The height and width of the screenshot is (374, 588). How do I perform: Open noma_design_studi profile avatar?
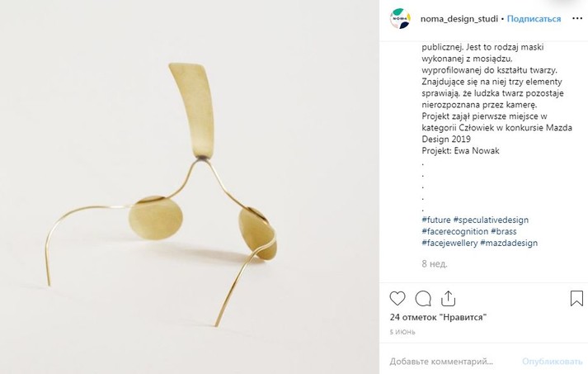pos(400,18)
